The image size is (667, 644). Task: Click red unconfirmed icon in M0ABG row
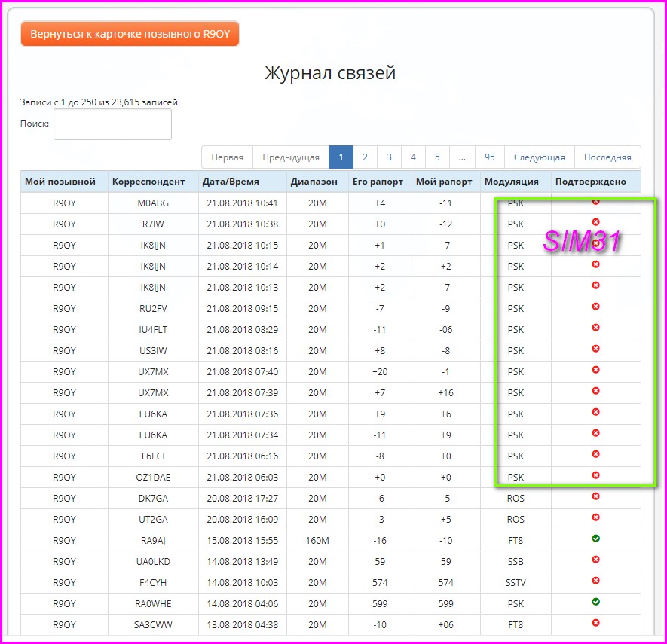pyautogui.click(x=595, y=202)
